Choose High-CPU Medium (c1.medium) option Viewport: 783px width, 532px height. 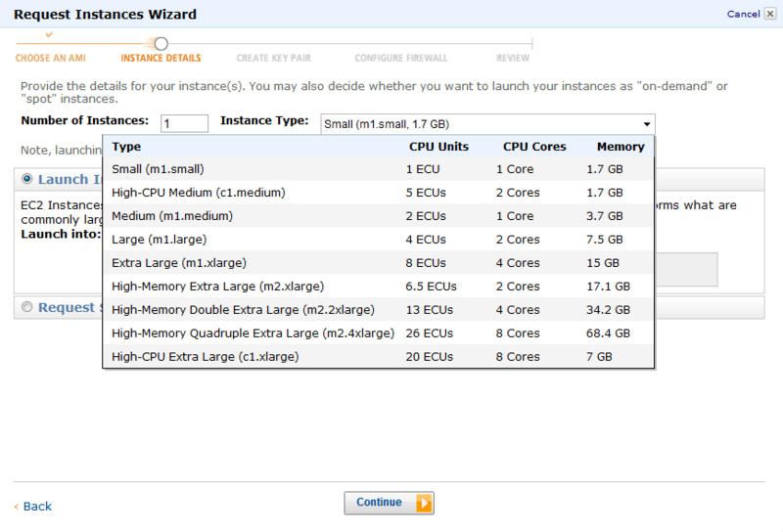pyautogui.click(x=378, y=193)
